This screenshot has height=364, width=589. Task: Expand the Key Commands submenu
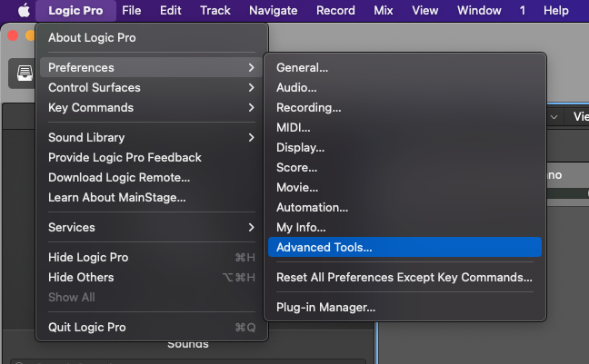pos(152,108)
